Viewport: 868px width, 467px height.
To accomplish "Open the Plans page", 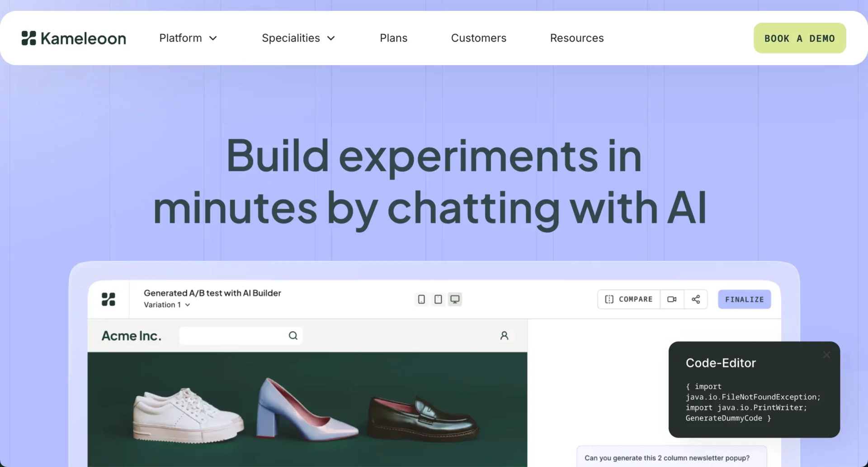I will tap(393, 38).
